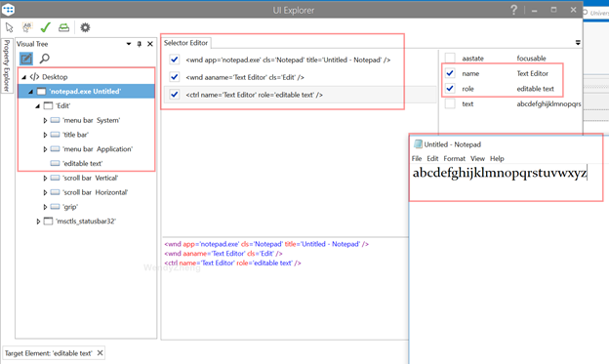Click the Indicate Anchor icon in toolbar
The height and width of the screenshot is (364, 609).
[26, 27]
